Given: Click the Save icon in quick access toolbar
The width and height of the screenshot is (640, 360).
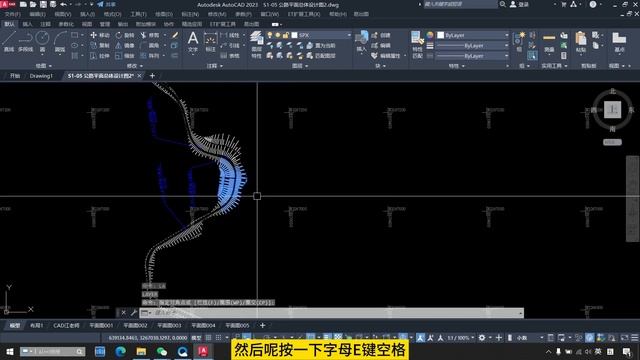Looking at the screenshot, I should [43, 4].
